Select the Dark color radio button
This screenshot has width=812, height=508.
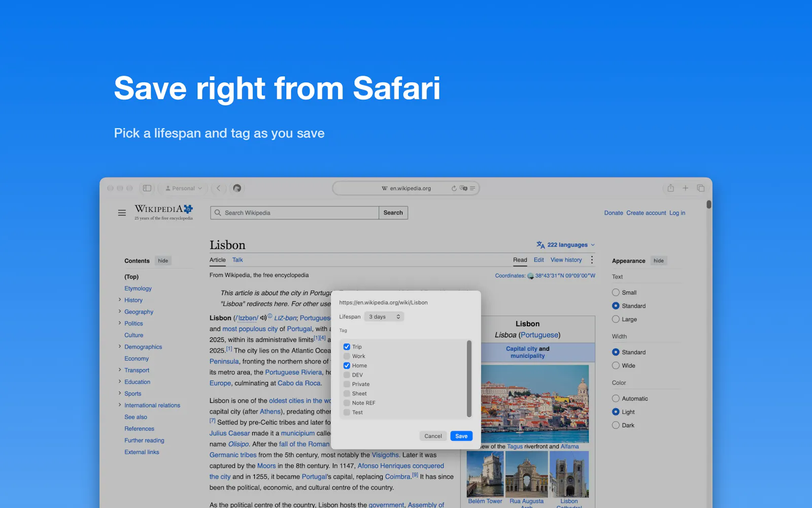(x=616, y=425)
